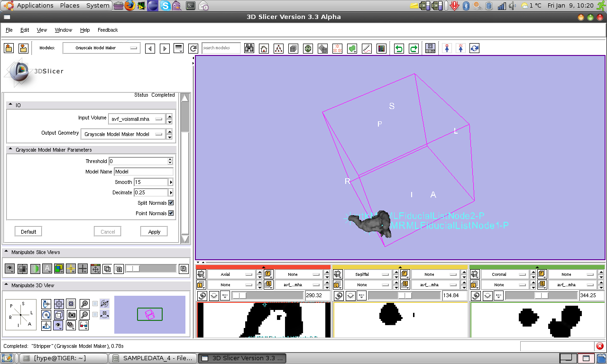Image resolution: width=607 pixels, height=364 pixels.
Task: Click the save scene icon in toolbar
Action: click(23, 48)
